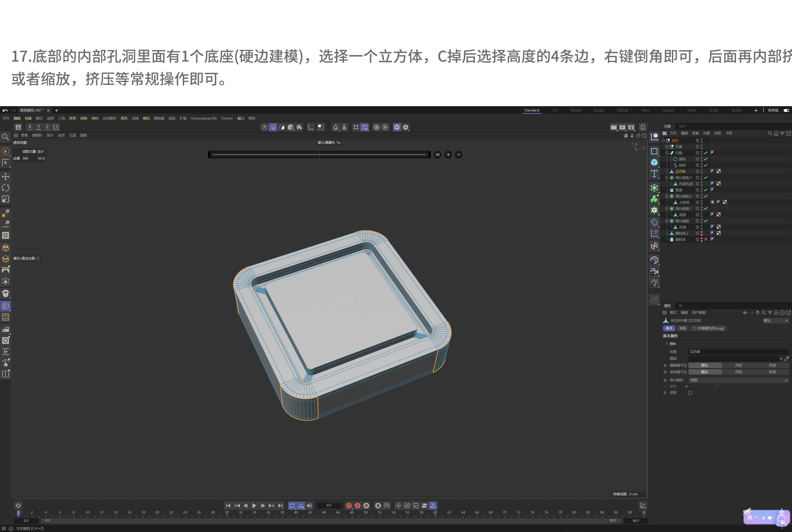Image resolution: width=792 pixels, height=532 pixels.
Task: Collapse the 细分曲面.3 tree node
Action: point(667,177)
